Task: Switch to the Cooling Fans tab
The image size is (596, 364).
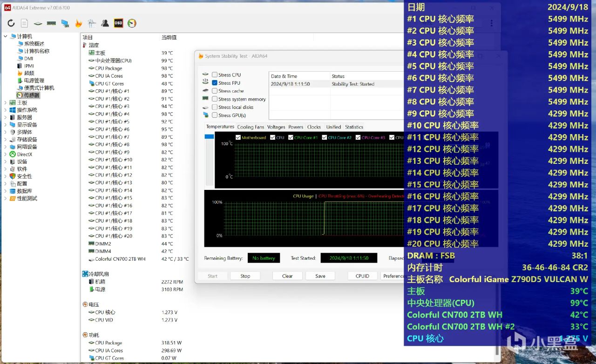Action: [251, 127]
